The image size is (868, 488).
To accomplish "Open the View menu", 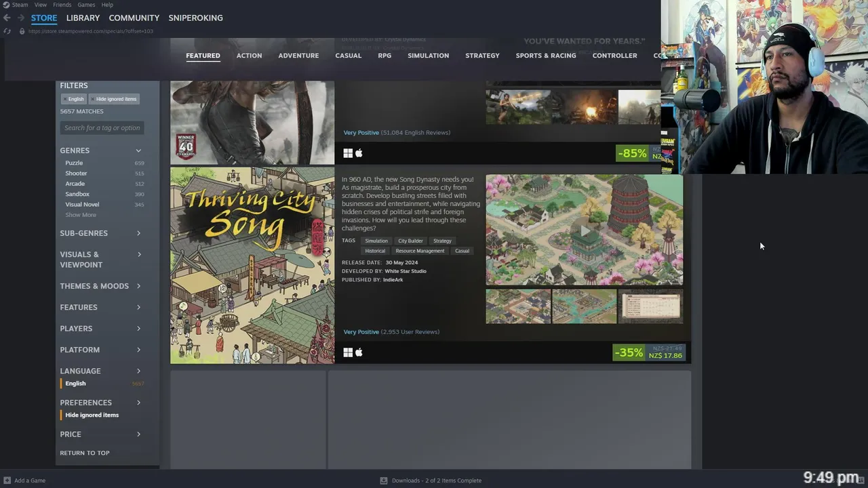I will (40, 5).
